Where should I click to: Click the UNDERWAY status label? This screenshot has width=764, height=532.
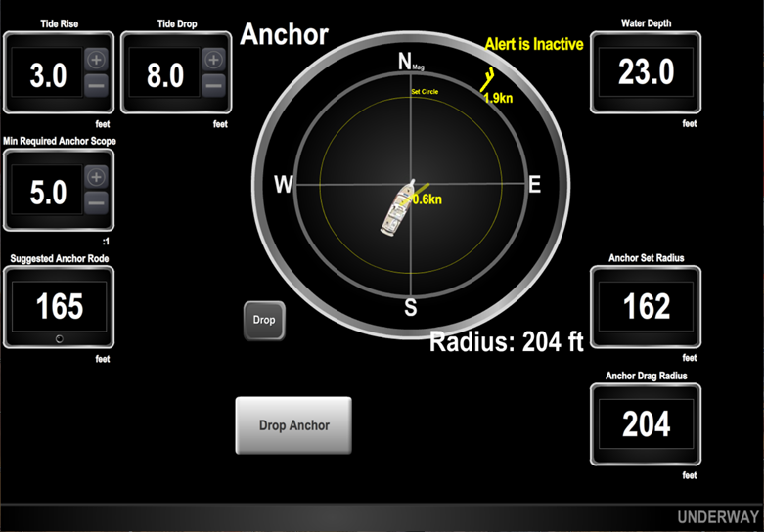[x=717, y=517]
